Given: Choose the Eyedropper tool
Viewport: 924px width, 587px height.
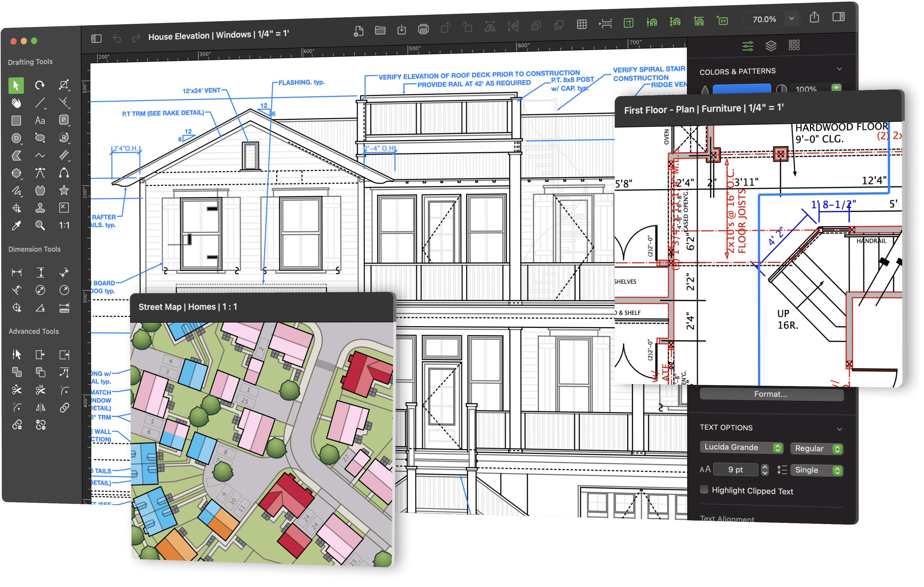Looking at the screenshot, I should tap(16, 225).
